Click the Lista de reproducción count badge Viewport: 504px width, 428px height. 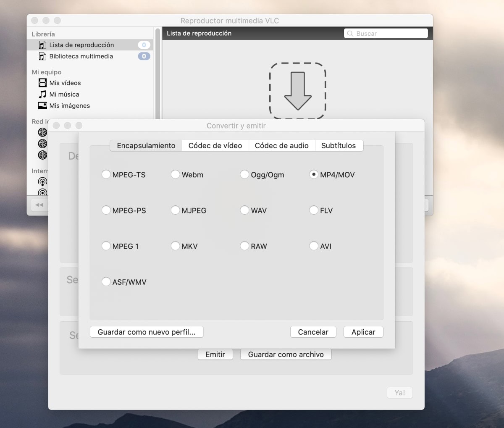(x=144, y=45)
